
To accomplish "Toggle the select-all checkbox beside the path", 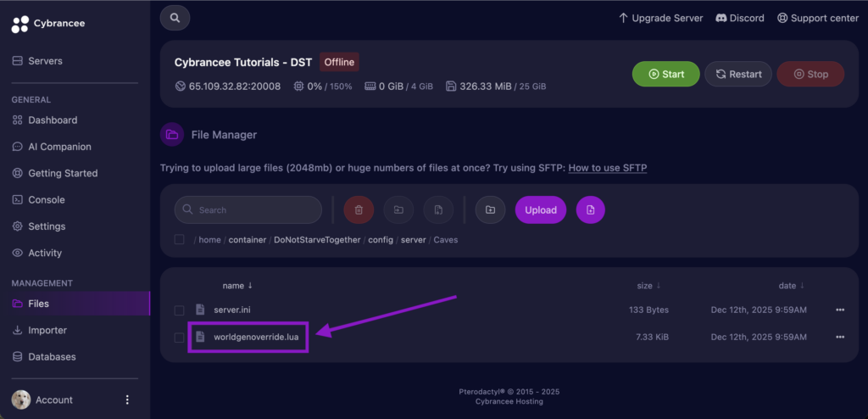I will pyautogui.click(x=179, y=239).
